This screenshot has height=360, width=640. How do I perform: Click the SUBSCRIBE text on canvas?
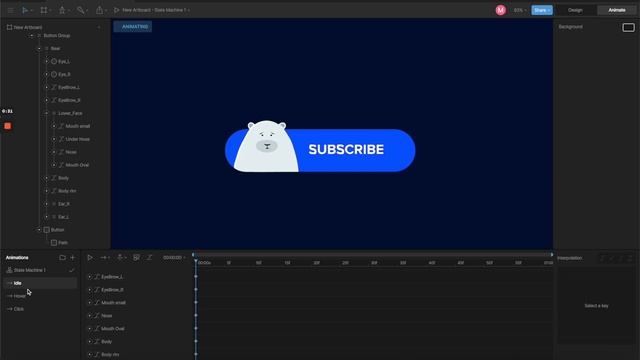click(x=346, y=149)
